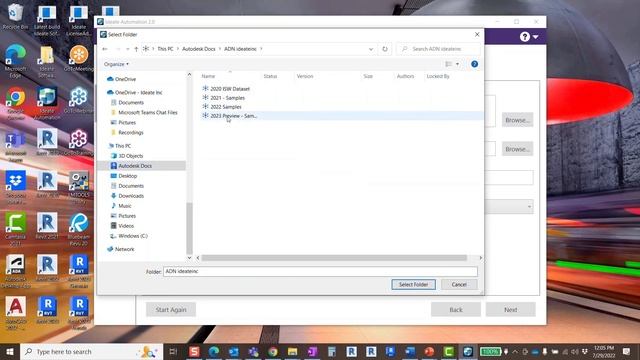Screen dimensions: 640x360
Task: Sort files by the Version column
Action: (x=305, y=76)
